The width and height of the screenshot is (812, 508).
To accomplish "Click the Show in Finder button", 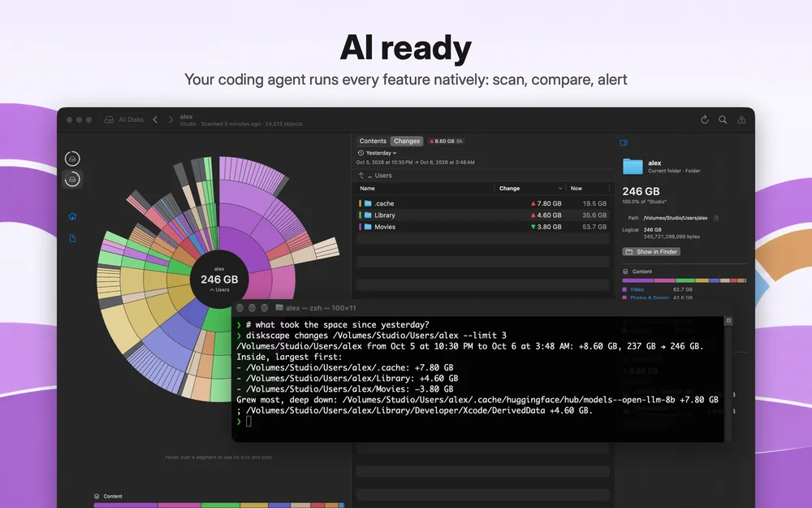I will 651,252.
